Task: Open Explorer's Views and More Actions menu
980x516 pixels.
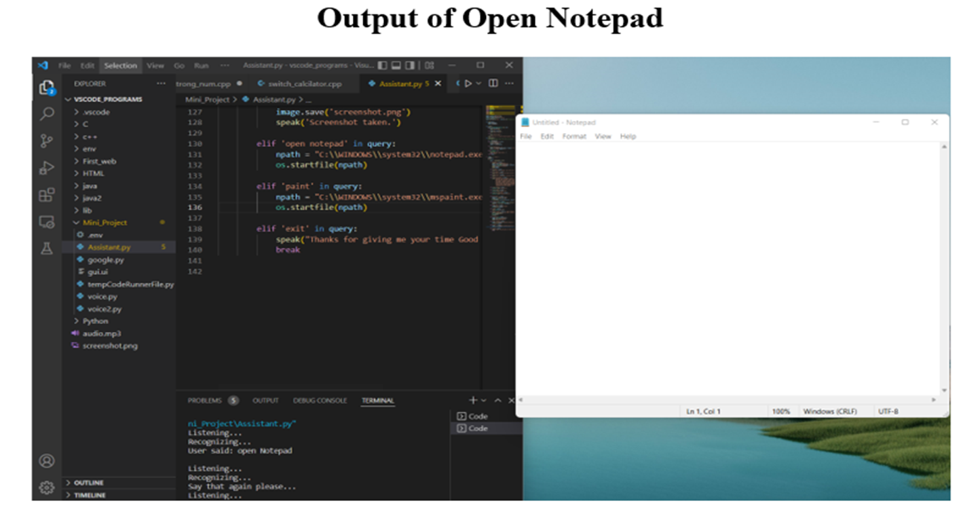Action: click(161, 84)
